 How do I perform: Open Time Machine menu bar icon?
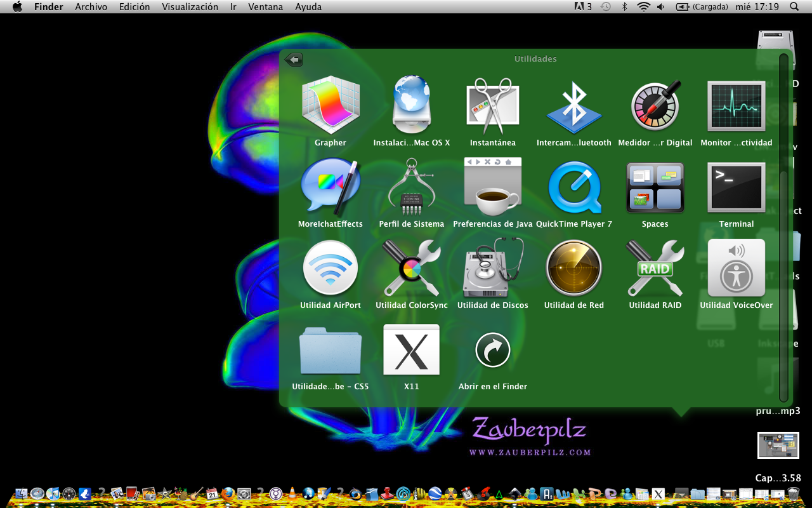(x=606, y=7)
